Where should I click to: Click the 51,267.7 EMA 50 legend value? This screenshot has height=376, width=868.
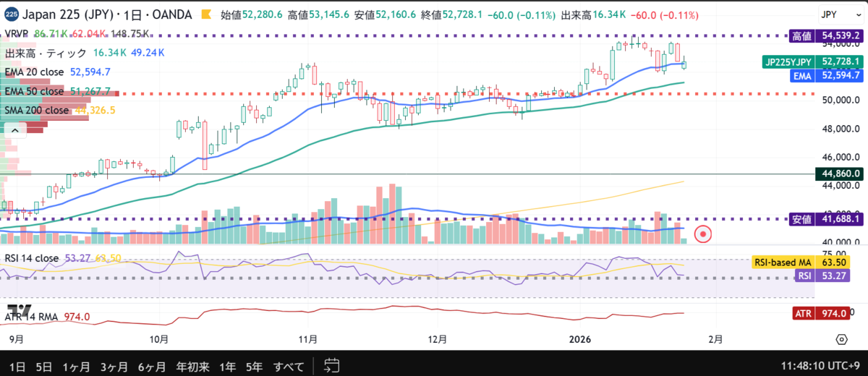pos(90,91)
